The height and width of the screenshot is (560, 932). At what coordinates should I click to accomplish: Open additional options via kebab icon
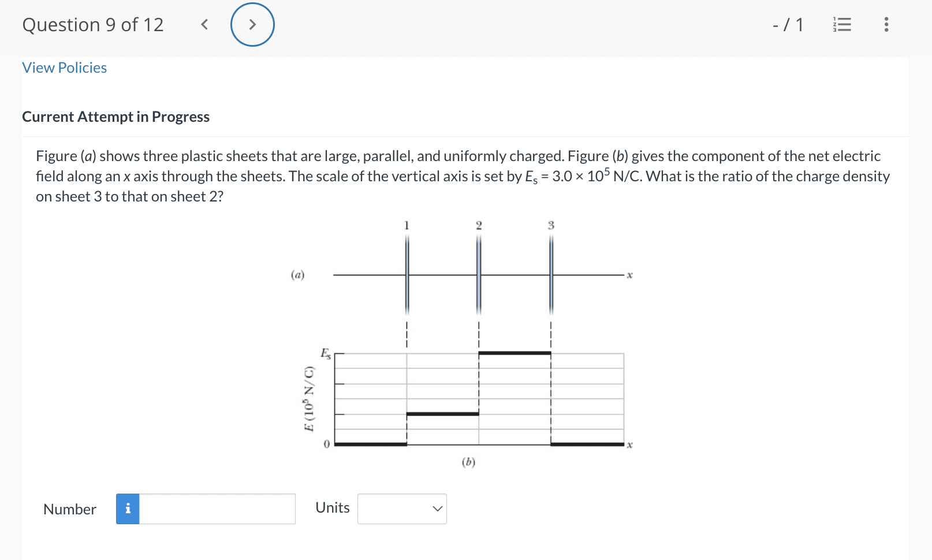click(x=886, y=24)
